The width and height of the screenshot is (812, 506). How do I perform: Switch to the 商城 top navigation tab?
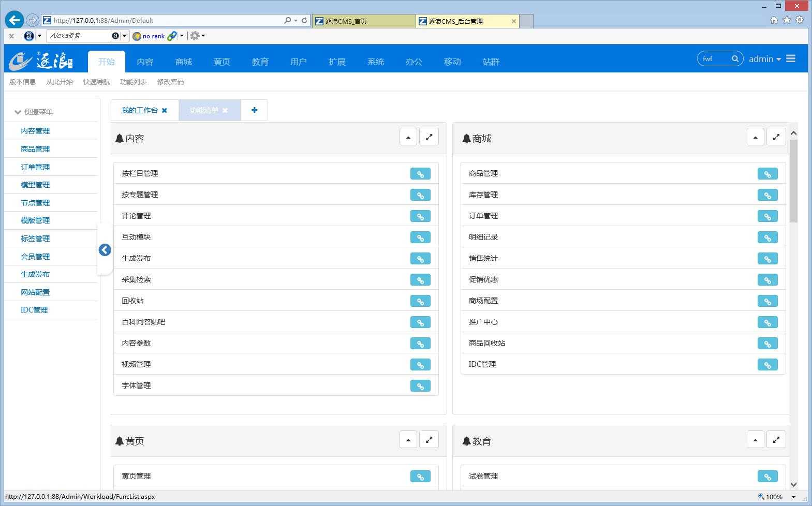pos(183,62)
